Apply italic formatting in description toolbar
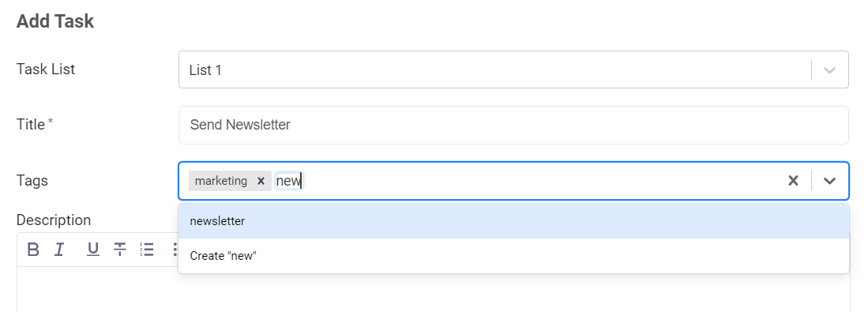The image size is (868, 312). pyautogui.click(x=59, y=250)
